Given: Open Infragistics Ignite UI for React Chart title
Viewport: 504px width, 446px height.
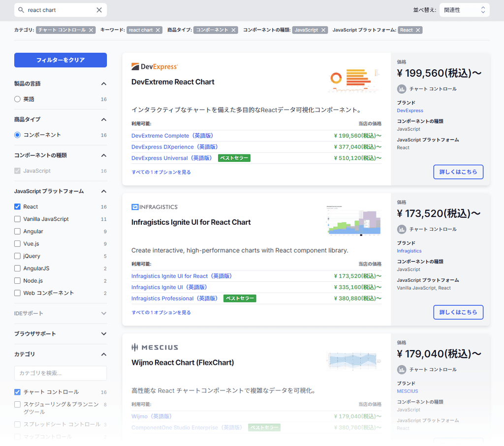Looking at the screenshot, I should [x=191, y=222].
